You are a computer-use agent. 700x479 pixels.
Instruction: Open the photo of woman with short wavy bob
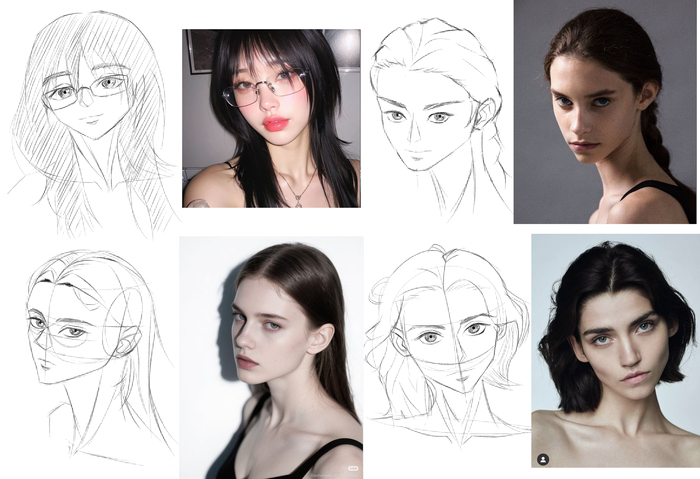click(613, 350)
